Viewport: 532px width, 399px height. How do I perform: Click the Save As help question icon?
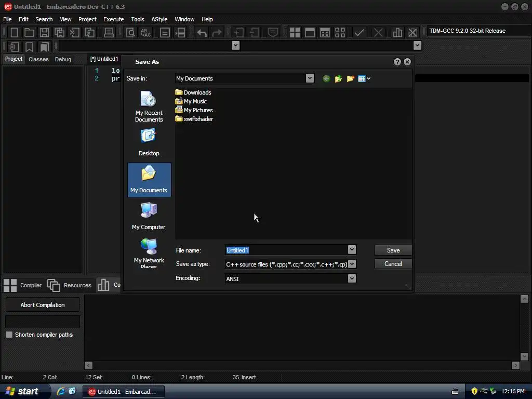tap(397, 62)
